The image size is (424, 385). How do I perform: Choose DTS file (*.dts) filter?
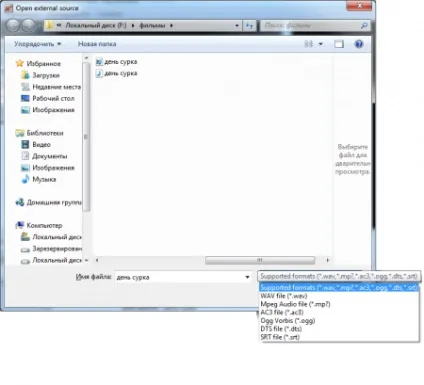pyautogui.click(x=339, y=329)
